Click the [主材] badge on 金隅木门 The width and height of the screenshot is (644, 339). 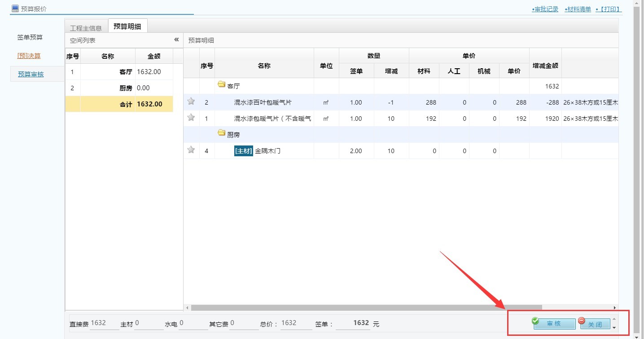[244, 150]
